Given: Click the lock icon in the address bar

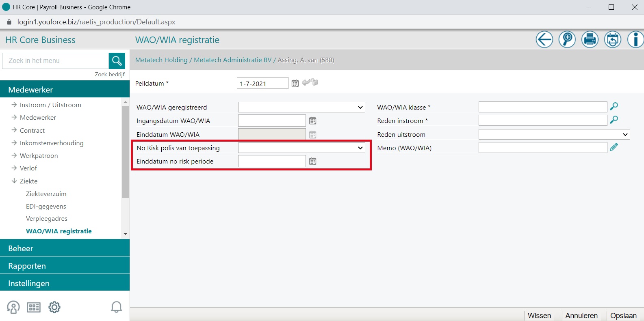Looking at the screenshot, I should pyautogui.click(x=9, y=22).
